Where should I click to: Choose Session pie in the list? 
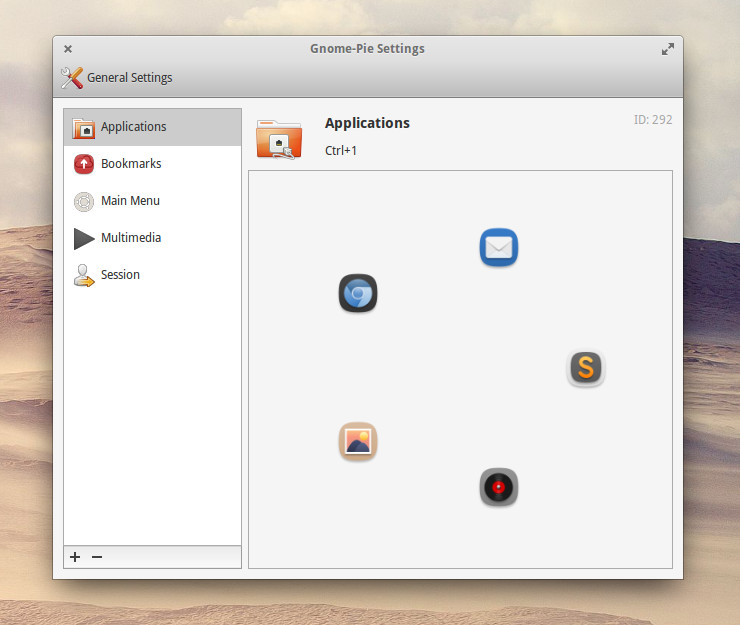[152, 275]
